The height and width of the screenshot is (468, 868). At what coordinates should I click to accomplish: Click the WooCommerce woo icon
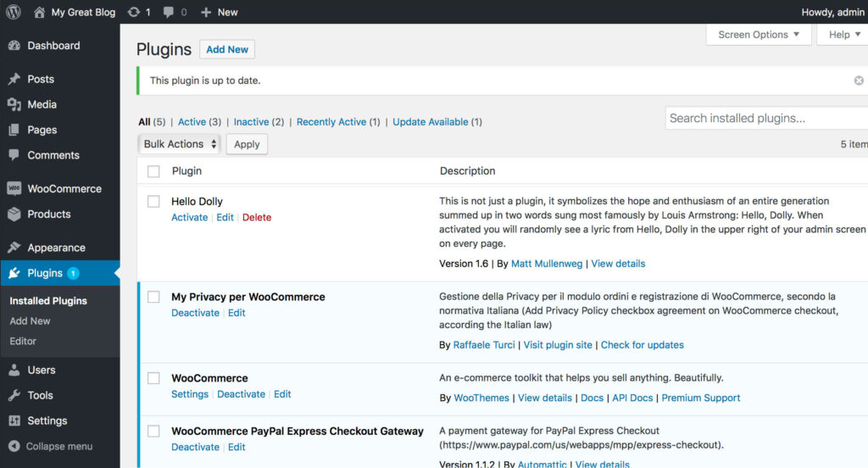tap(14, 189)
